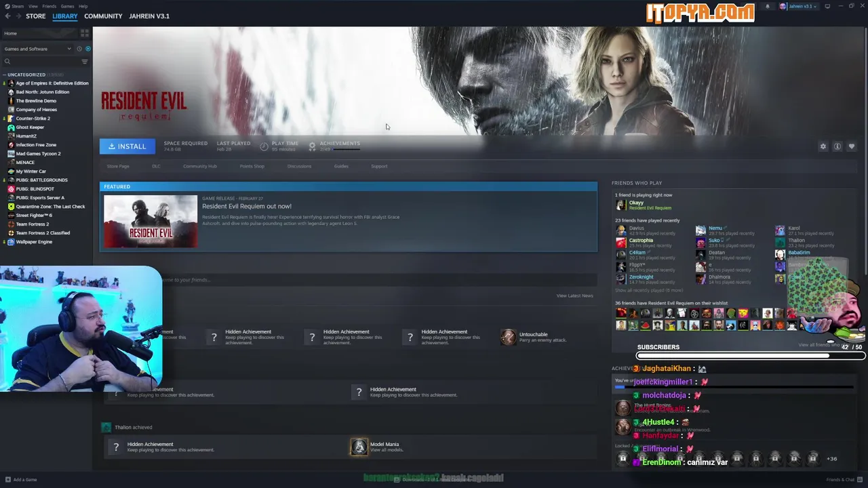Click friend Zeroknight in friends list
The width and height of the screenshot is (868, 488).
(641, 279)
